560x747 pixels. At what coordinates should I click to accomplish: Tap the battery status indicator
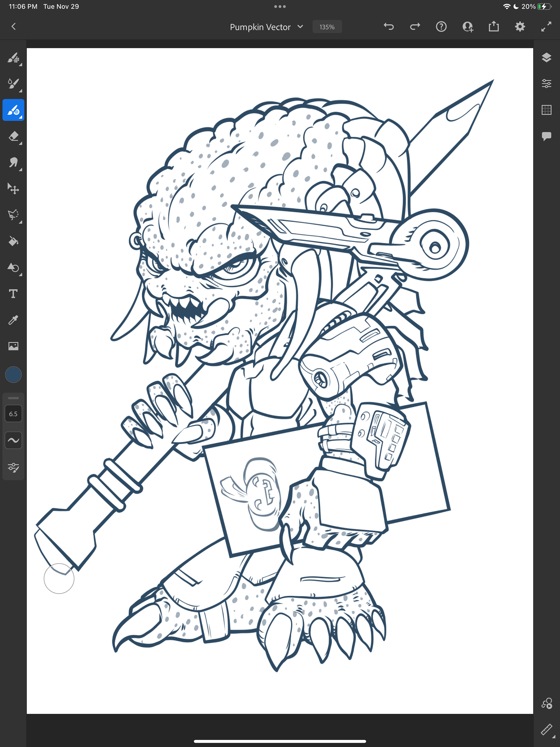tap(545, 6)
